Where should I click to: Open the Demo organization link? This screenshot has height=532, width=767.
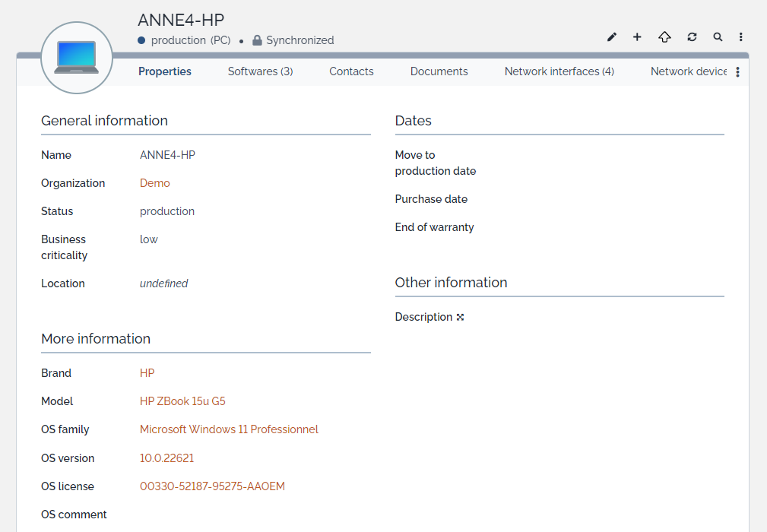154,183
